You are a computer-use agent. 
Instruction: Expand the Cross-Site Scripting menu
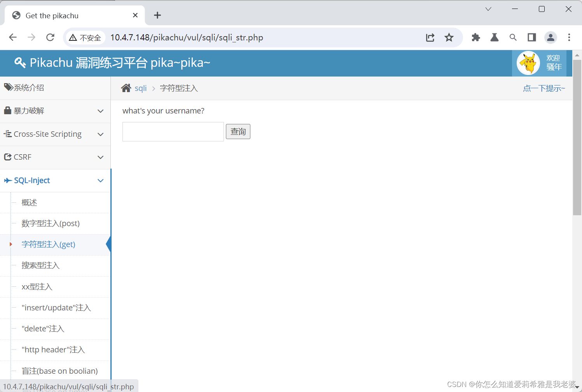pos(100,134)
